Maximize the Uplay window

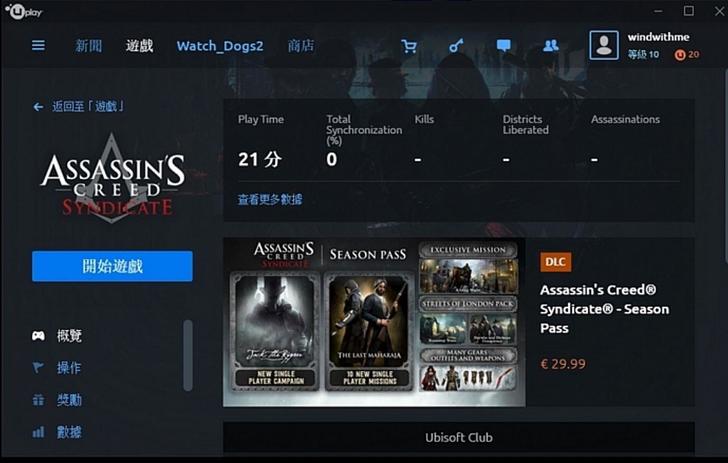pos(689,11)
